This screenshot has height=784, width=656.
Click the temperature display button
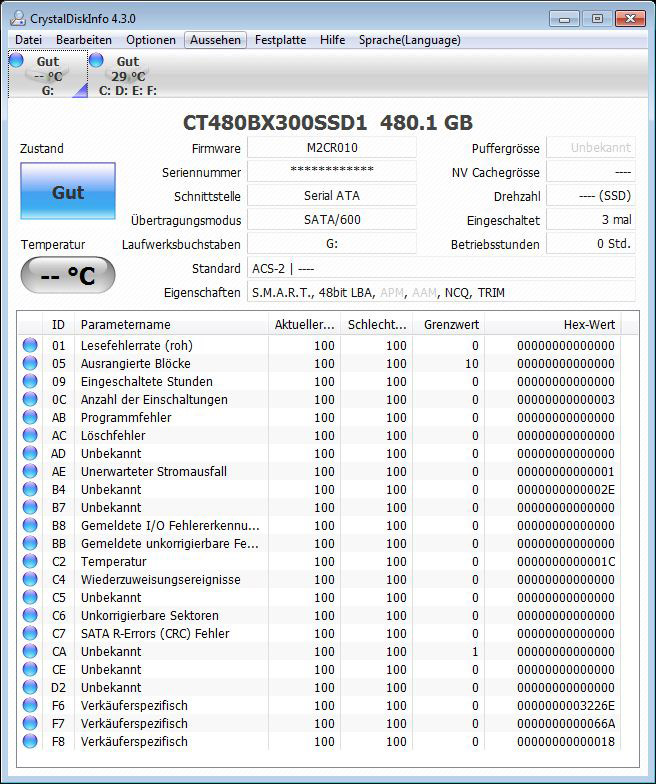(x=68, y=275)
